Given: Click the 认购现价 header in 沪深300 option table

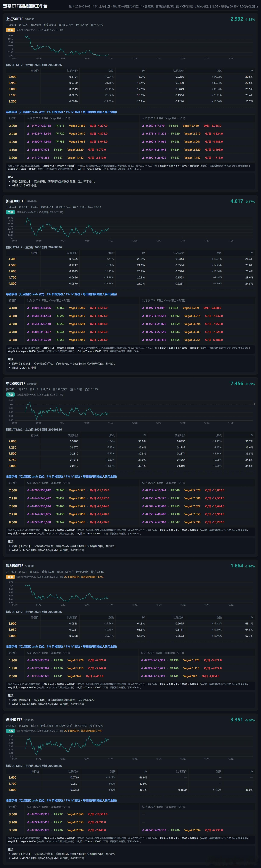Looking at the screenshot, I should tap(72, 253).
